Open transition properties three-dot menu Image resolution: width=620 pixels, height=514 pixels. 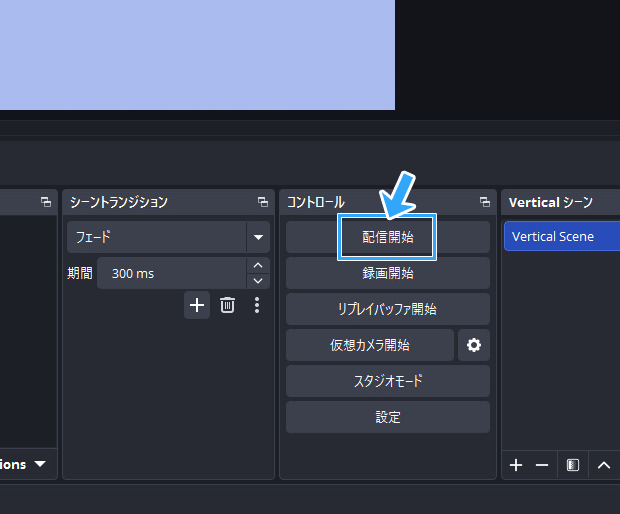pyautogui.click(x=257, y=305)
